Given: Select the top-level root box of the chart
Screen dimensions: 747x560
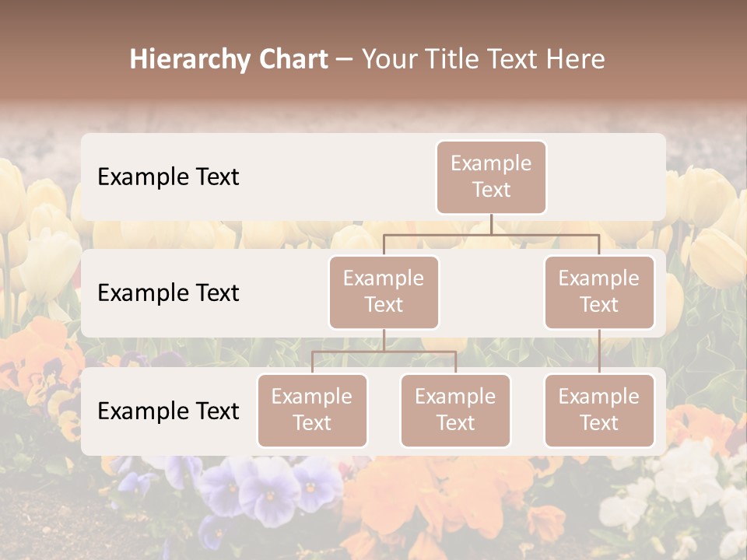Looking at the screenshot, I should point(491,177).
